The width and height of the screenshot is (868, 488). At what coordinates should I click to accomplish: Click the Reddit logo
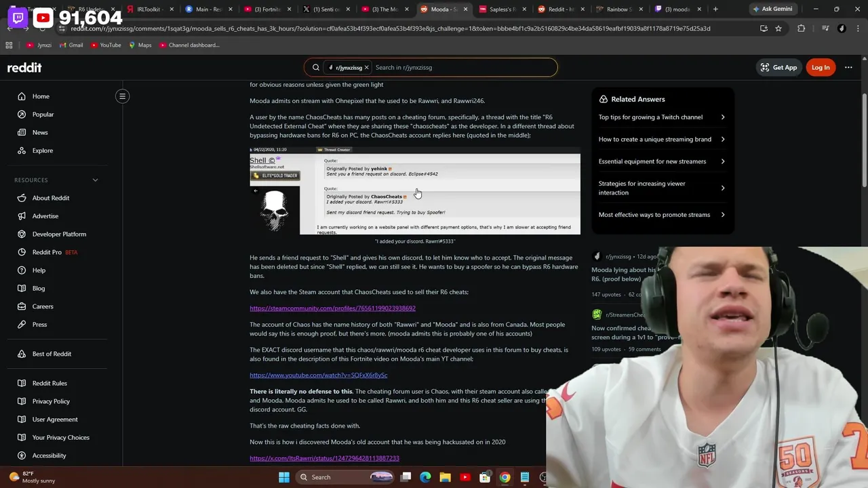pyautogui.click(x=24, y=67)
